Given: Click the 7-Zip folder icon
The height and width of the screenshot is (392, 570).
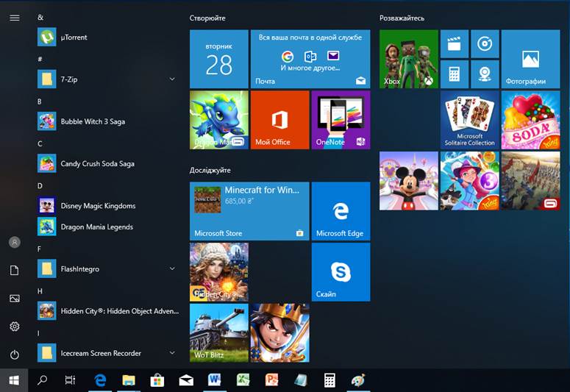Looking at the screenshot, I should (47, 79).
